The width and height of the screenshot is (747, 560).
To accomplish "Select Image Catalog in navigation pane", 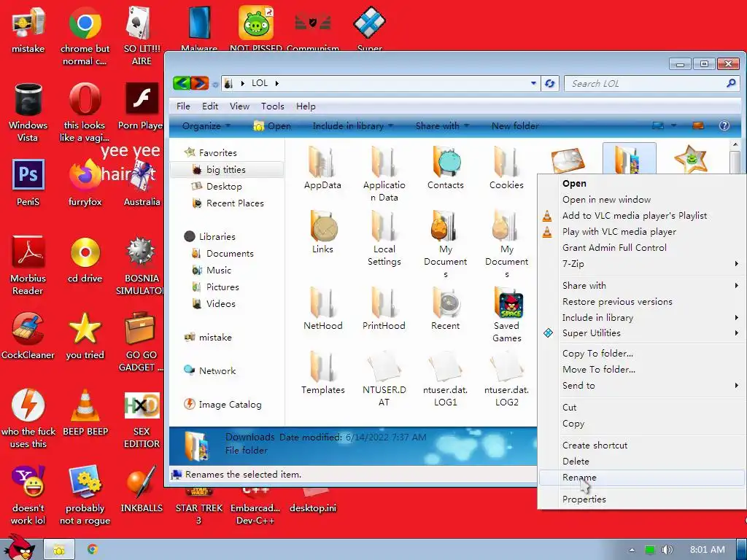I will [x=223, y=404].
